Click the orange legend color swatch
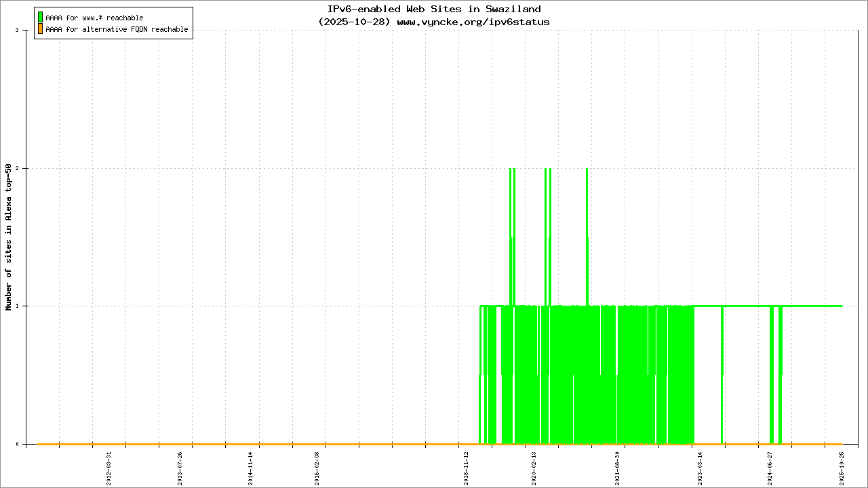868x488 pixels. pos(41,29)
